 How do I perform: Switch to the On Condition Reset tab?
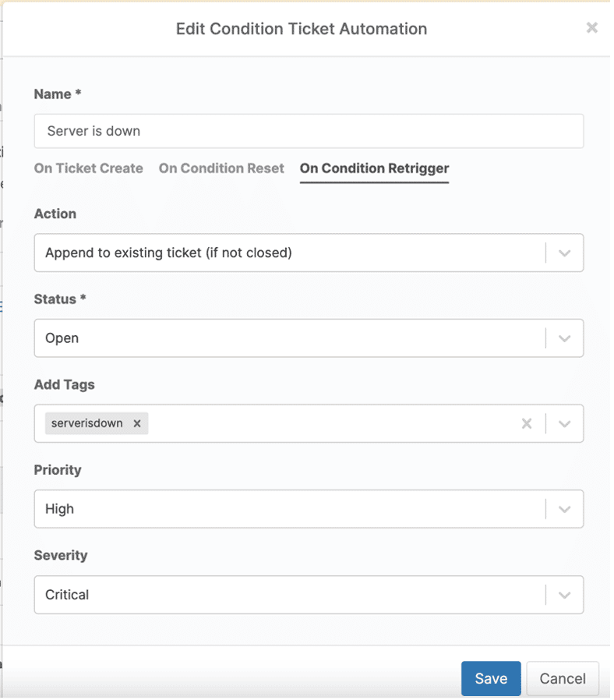pyautogui.click(x=221, y=168)
